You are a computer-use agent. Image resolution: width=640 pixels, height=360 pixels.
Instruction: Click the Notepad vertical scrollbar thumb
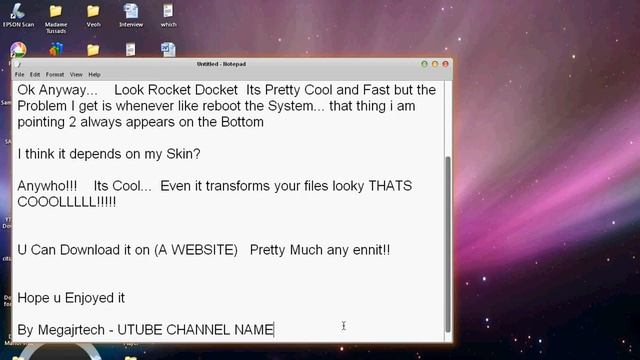click(x=448, y=244)
